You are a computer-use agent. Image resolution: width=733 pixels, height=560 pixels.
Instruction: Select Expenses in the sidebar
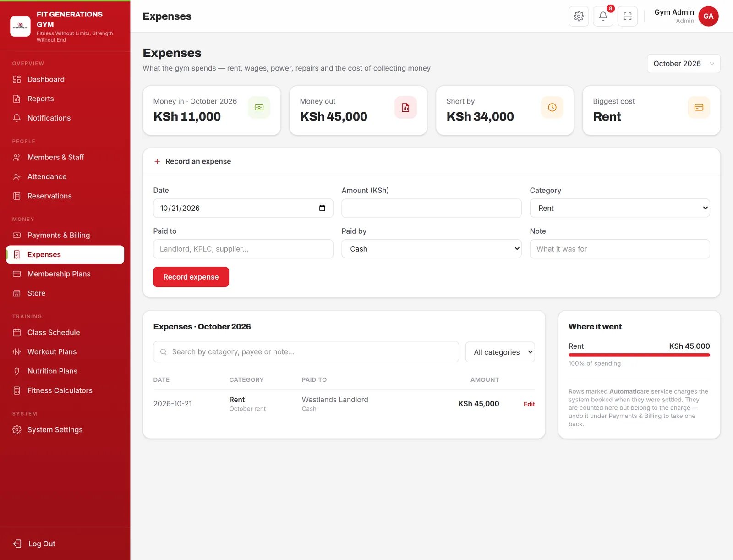pos(65,254)
